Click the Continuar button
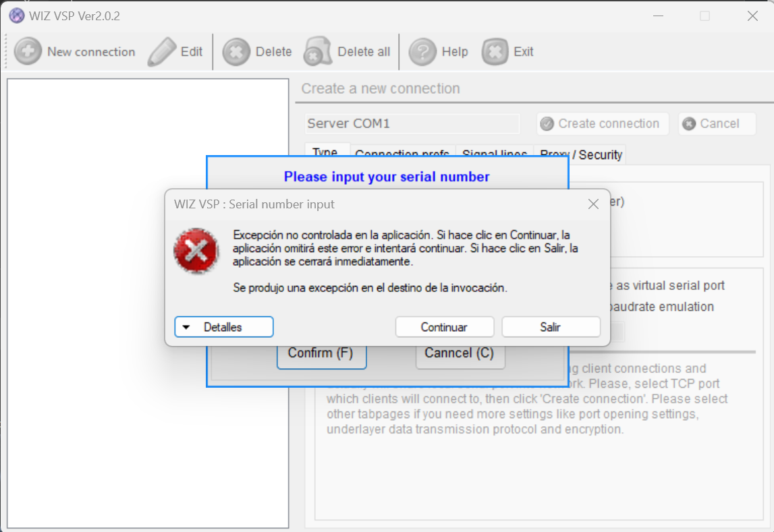Image resolution: width=774 pixels, height=532 pixels. click(x=444, y=327)
